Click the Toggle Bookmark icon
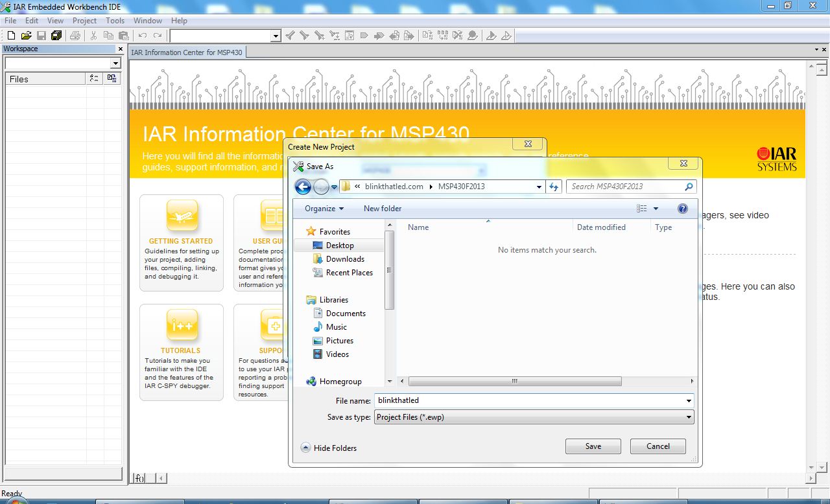This screenshot has height=504, width=830. coord(364,36)
